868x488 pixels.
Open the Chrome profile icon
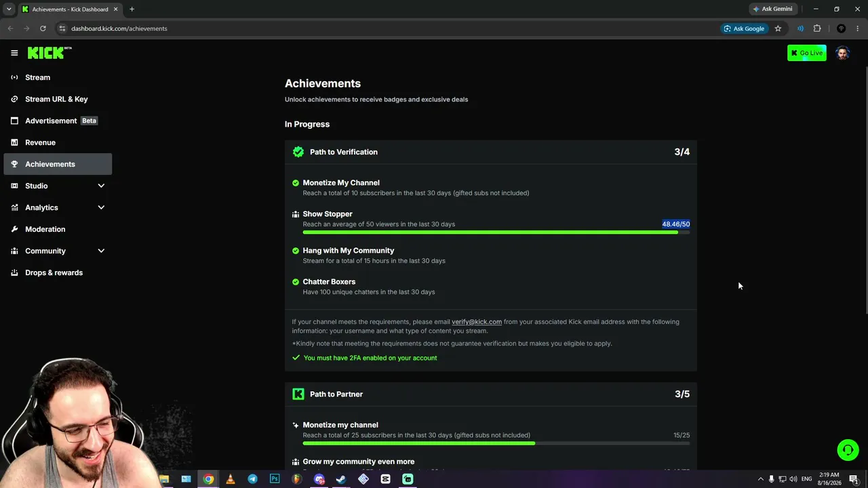point(841,28)
